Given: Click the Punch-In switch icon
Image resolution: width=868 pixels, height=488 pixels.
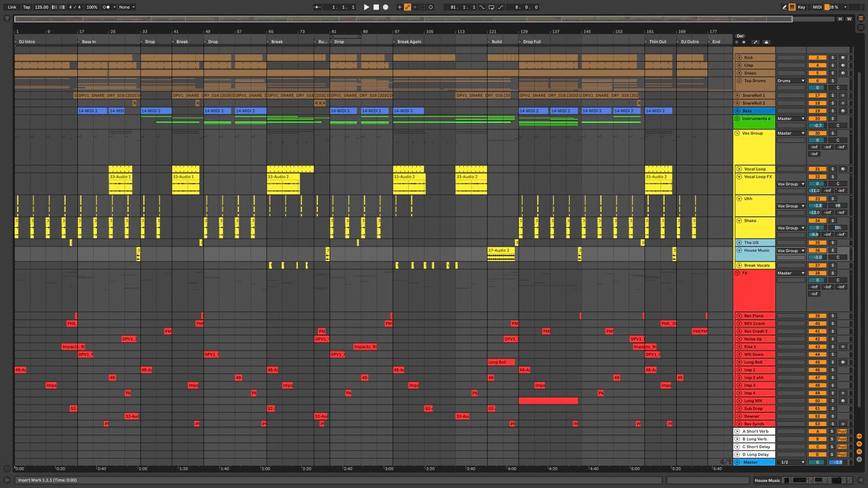Looking at the screenshot, I should tap(482, 7).
